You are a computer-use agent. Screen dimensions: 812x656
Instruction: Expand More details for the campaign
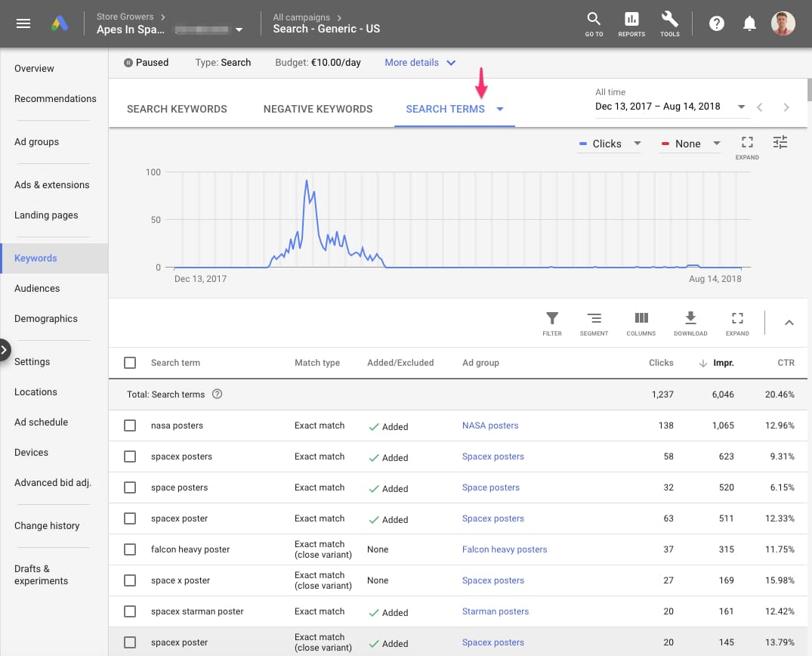420,63
